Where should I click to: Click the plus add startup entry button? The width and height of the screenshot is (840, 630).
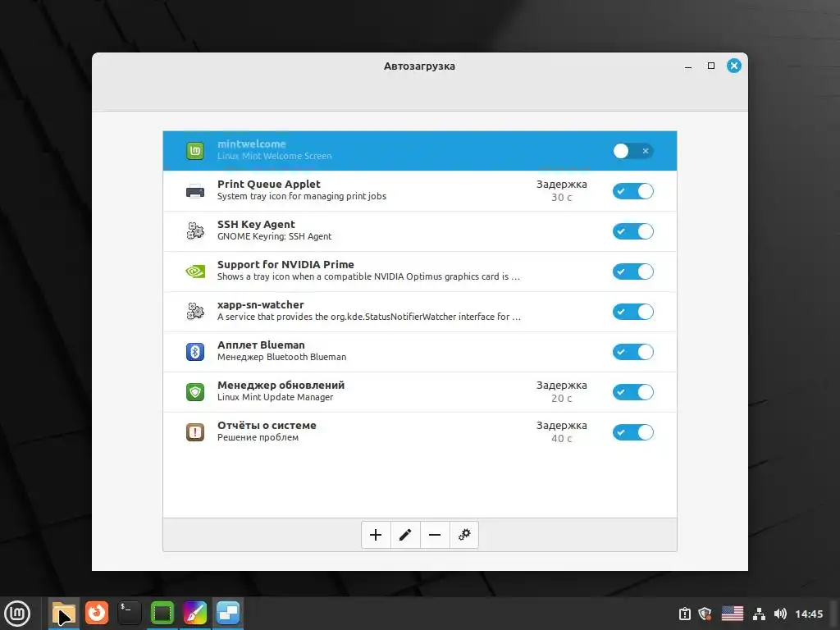point(376,535)
